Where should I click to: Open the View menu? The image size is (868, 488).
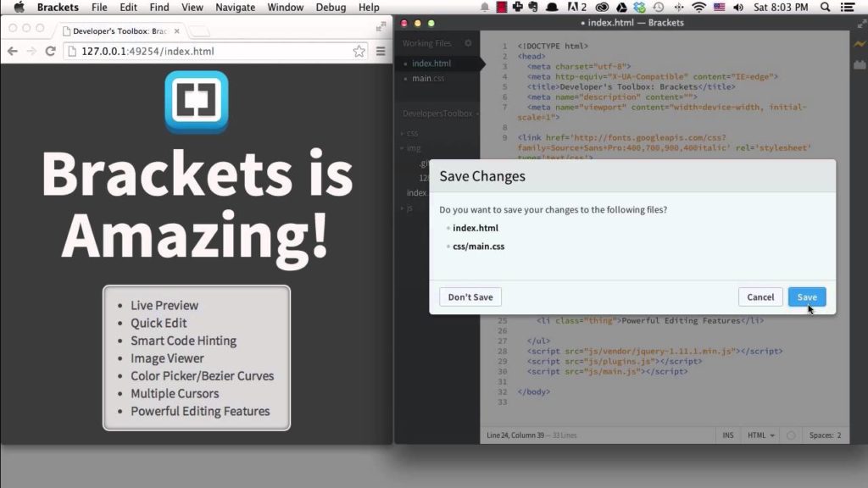(192, 7)
